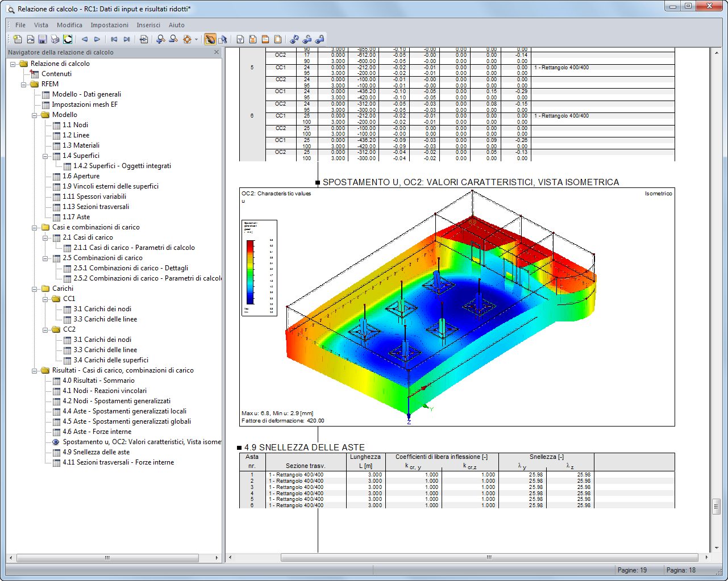The image size is (728, 581).
Task: Toggle the hand move mode tool
Action: (210, 39)
